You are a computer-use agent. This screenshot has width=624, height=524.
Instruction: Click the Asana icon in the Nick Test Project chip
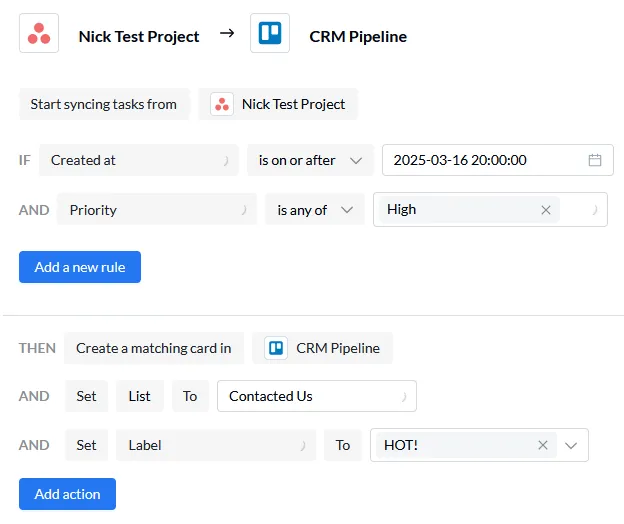coord(222,104)
